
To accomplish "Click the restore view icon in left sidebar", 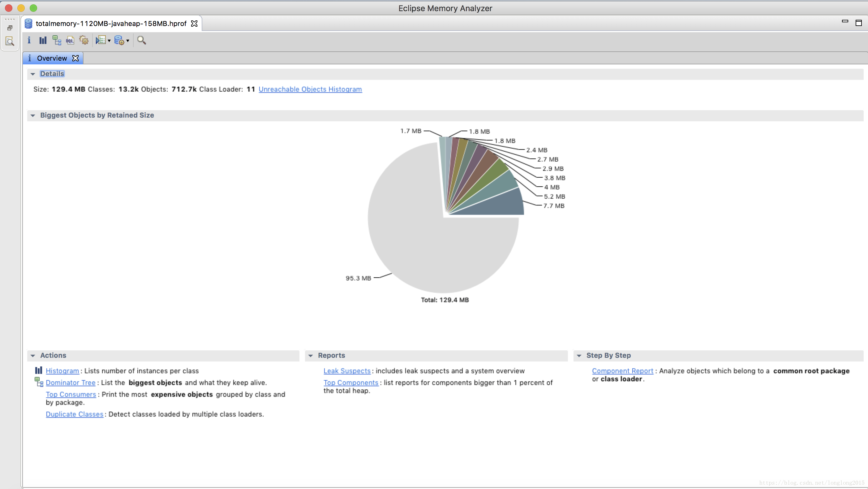I will click(10, 28).
